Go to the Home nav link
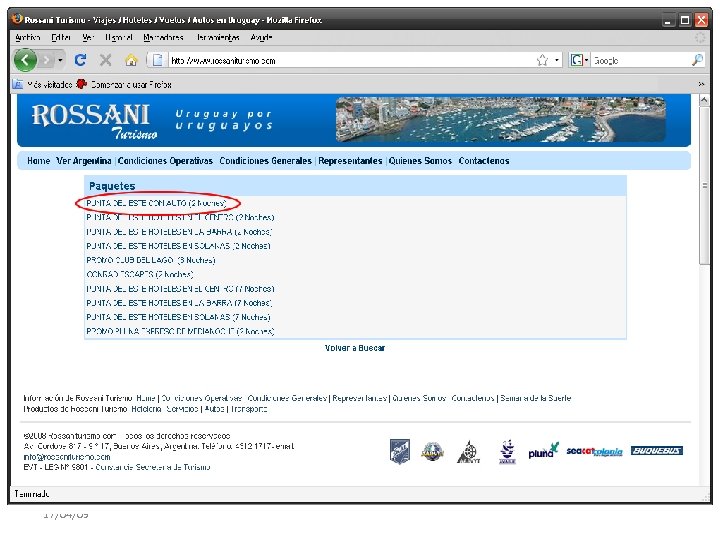The image size is (720, 540). [39, 161]
